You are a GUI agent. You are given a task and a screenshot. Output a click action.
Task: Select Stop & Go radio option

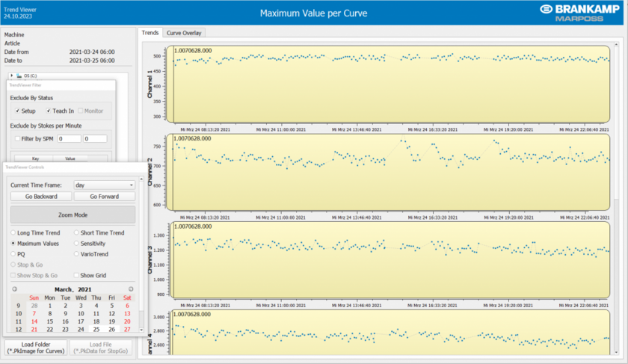click(x=13, y=265)
